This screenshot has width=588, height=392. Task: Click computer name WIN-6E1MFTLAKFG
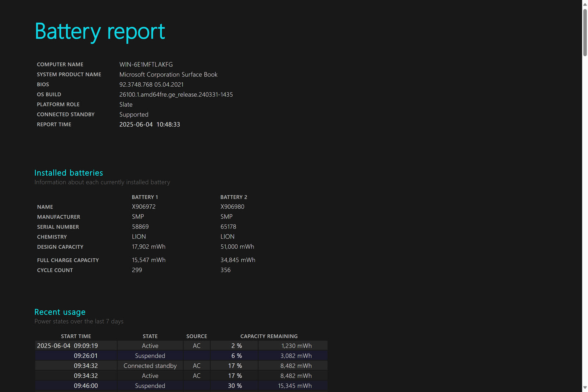coord(146,64)
